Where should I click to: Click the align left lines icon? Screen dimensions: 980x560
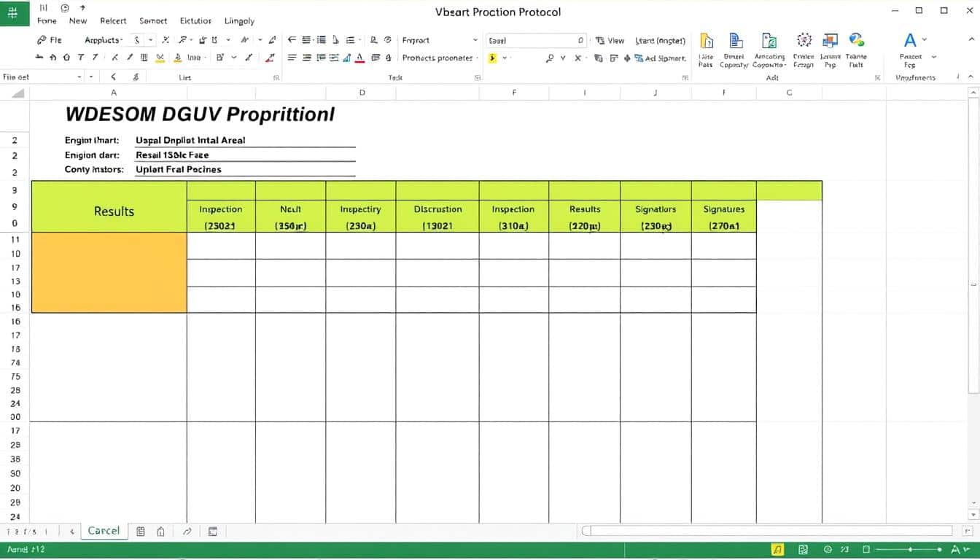[292, 58]
